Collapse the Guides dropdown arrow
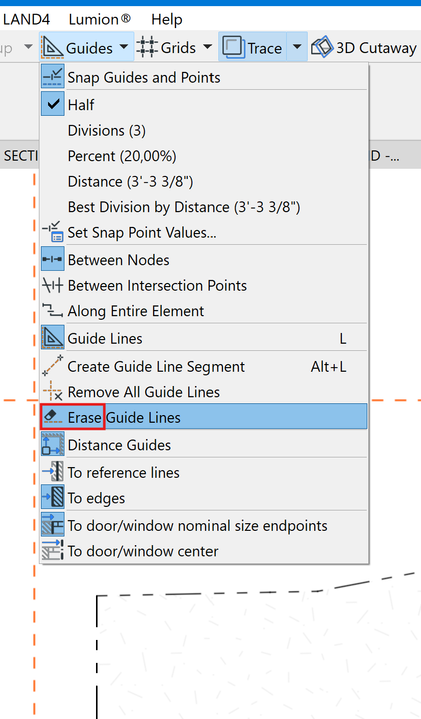This screenshot has width=421, height=719. (x=123, y=47)
